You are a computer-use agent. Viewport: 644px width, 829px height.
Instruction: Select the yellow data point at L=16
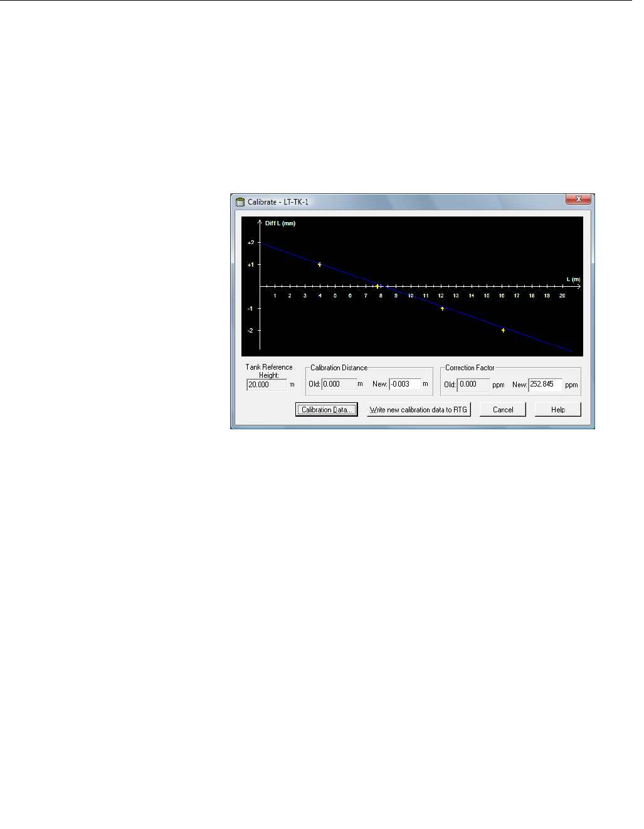pos(503,330)
